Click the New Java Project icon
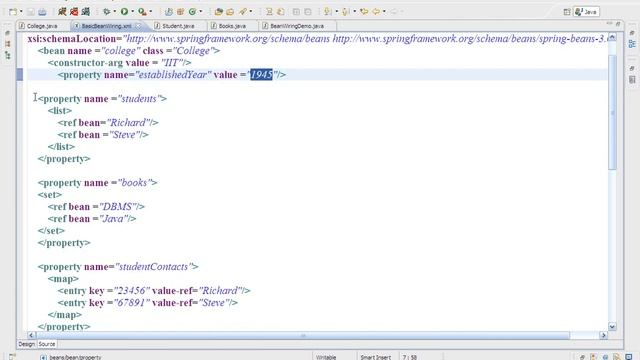 (169, 12)
